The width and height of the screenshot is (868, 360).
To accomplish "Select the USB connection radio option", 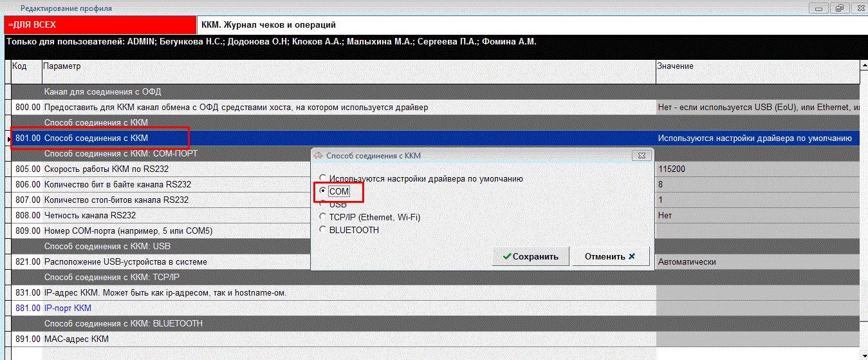I will tap(324, 204).
